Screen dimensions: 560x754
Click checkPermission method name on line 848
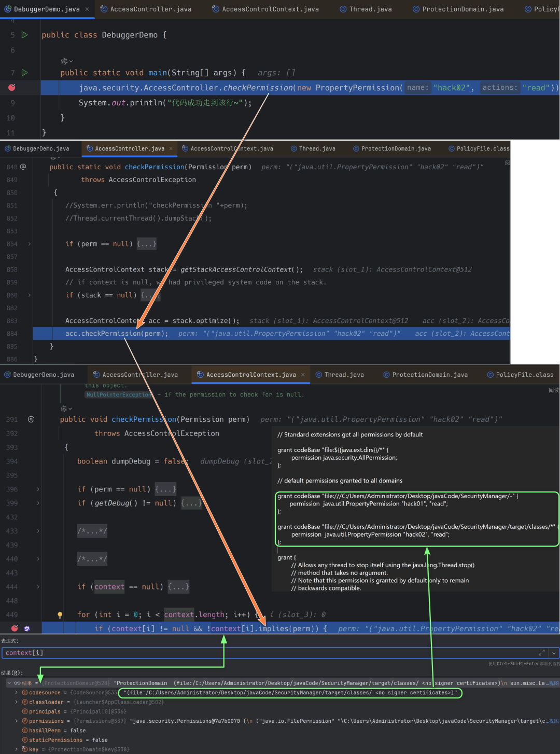point(155,167)
